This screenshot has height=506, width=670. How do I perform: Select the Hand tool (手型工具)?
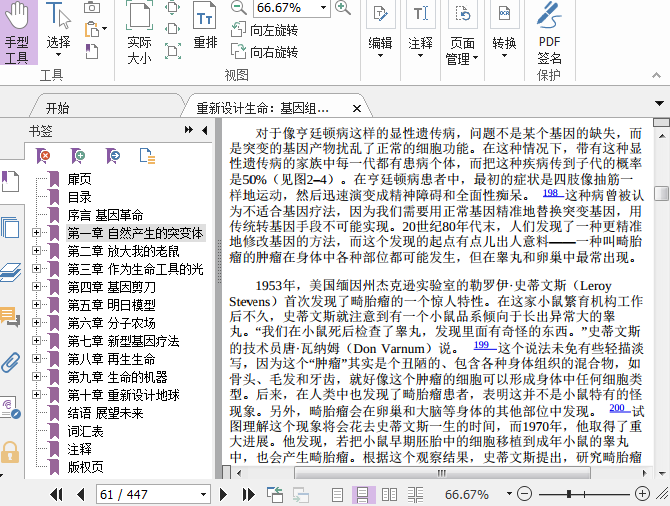coord(17,33)
